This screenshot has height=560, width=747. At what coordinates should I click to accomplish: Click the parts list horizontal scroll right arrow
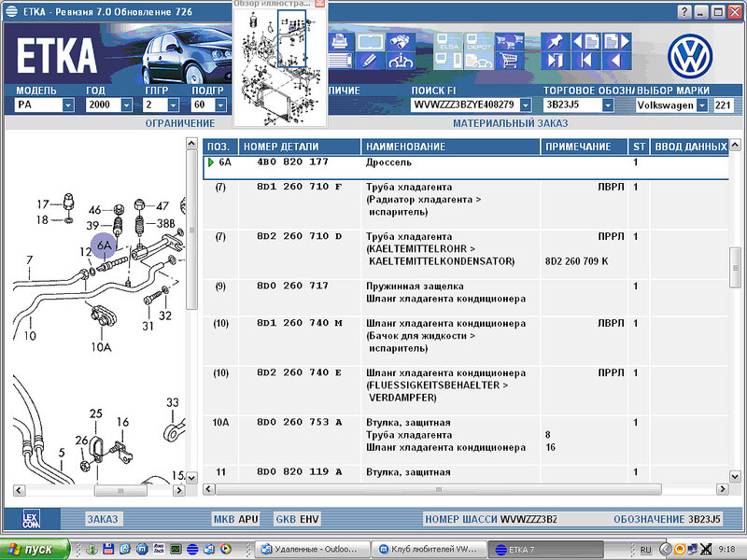[x=722, y=489]
